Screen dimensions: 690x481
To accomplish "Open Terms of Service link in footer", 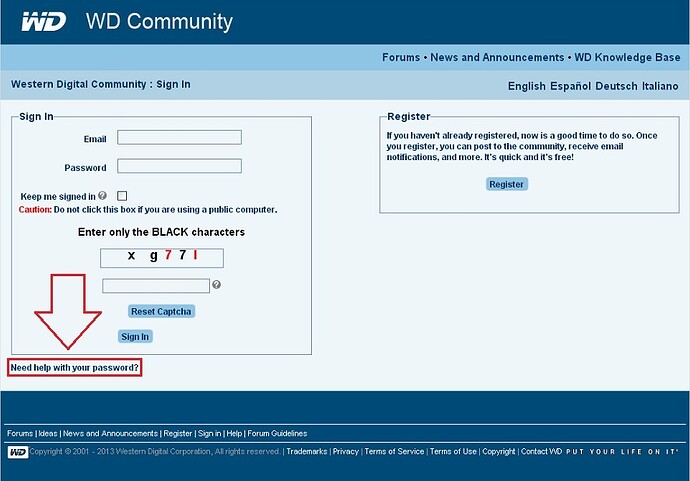I will pyautogui.click(x=394, y=452).
